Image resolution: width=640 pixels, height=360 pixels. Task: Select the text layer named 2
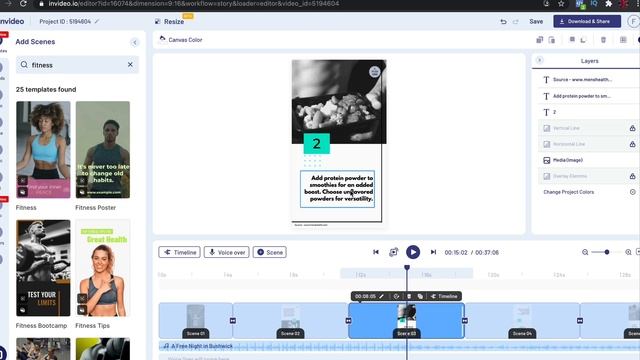pyautogui.click(x=588, y=112)
